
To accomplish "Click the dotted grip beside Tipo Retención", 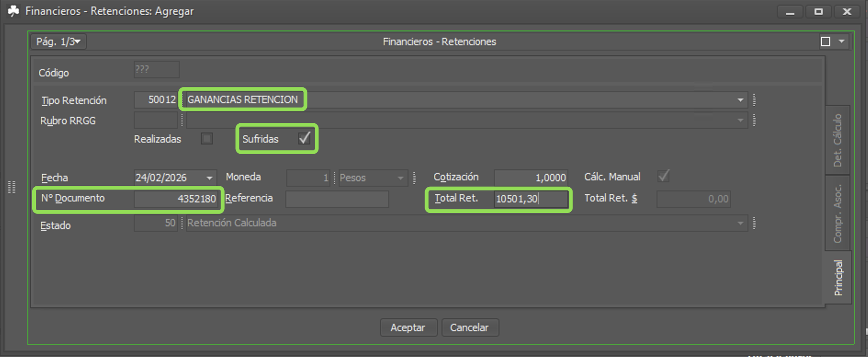I will click(754, 100).
